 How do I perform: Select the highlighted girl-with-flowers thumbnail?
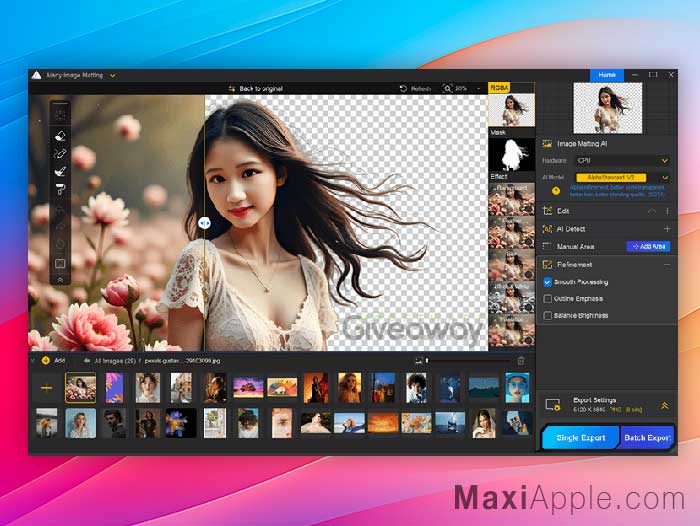click(80, 388)
